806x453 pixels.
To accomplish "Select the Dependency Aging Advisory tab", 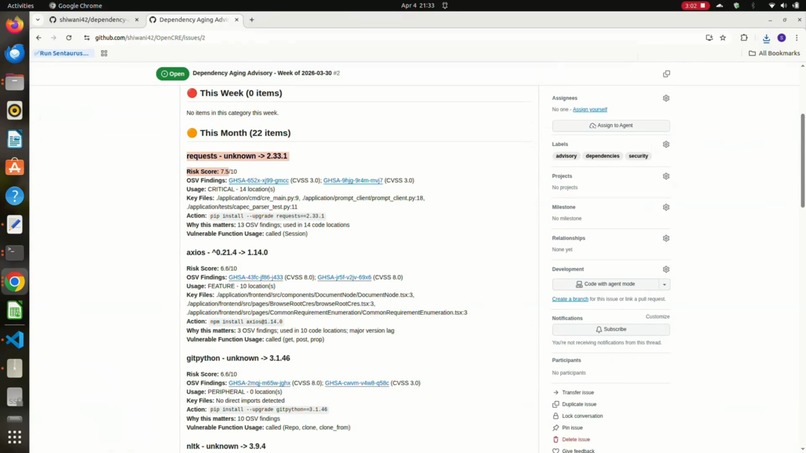I will click(193, 20).
